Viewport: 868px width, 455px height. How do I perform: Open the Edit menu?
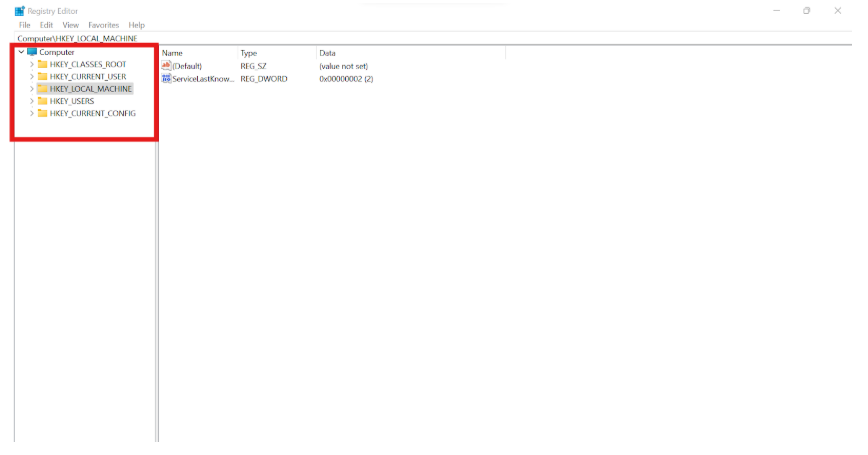pyautogui.click(x=46, y=25)
